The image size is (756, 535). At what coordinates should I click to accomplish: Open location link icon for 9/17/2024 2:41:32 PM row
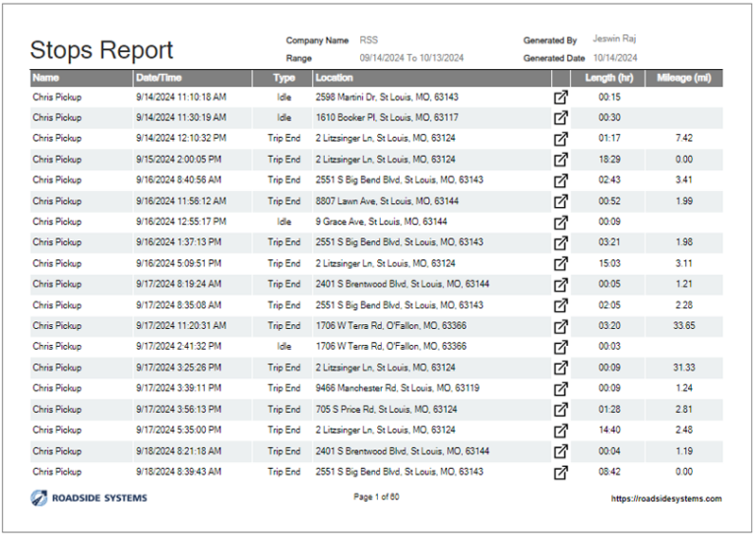[x=560, y=347]
